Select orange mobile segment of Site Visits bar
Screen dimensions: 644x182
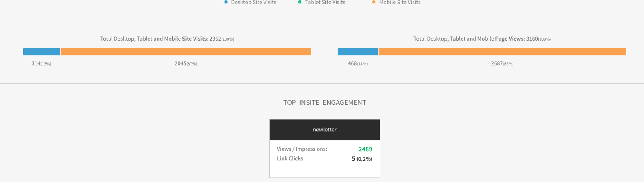pos(185,52)
